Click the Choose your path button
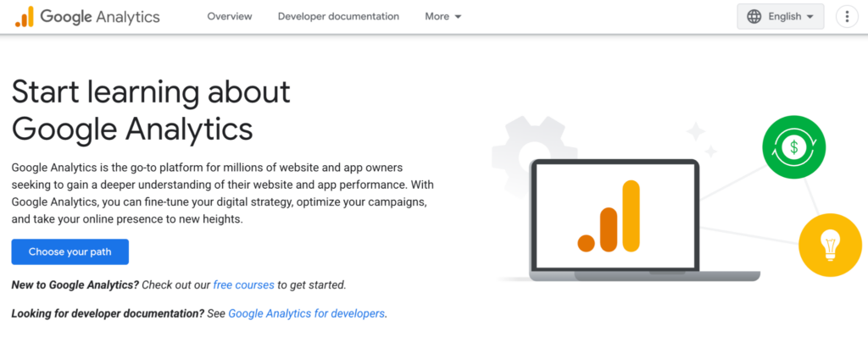The height and width of the screenshot is (342, 868). [70, 252]
